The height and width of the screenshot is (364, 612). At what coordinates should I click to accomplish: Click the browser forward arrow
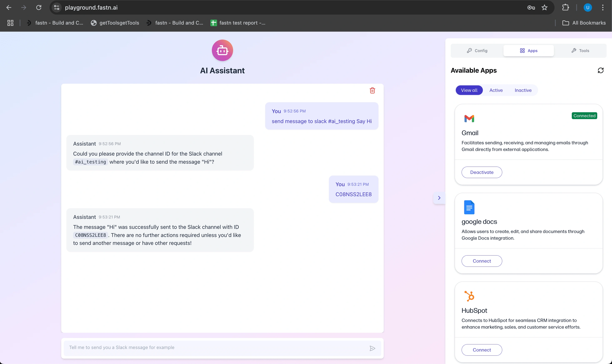pyautogui.click(x=24, y=8)
